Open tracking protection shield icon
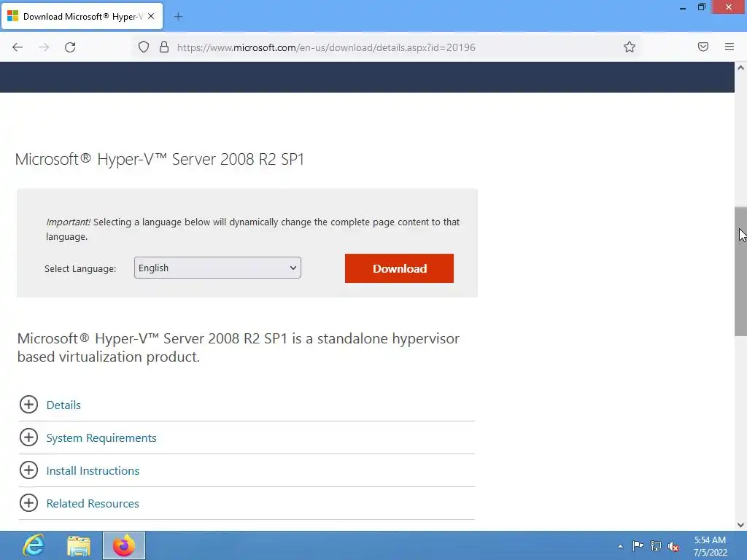 pos(144,47)
